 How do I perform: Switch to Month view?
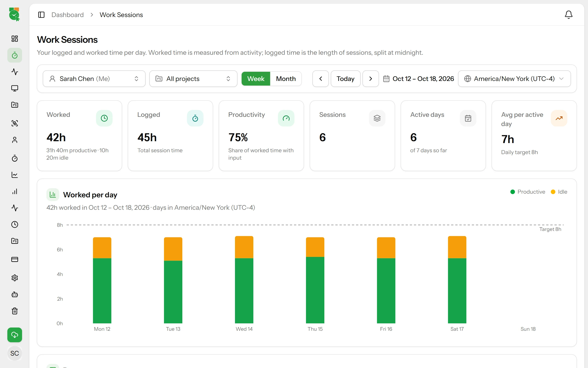[x=286, y=79]
